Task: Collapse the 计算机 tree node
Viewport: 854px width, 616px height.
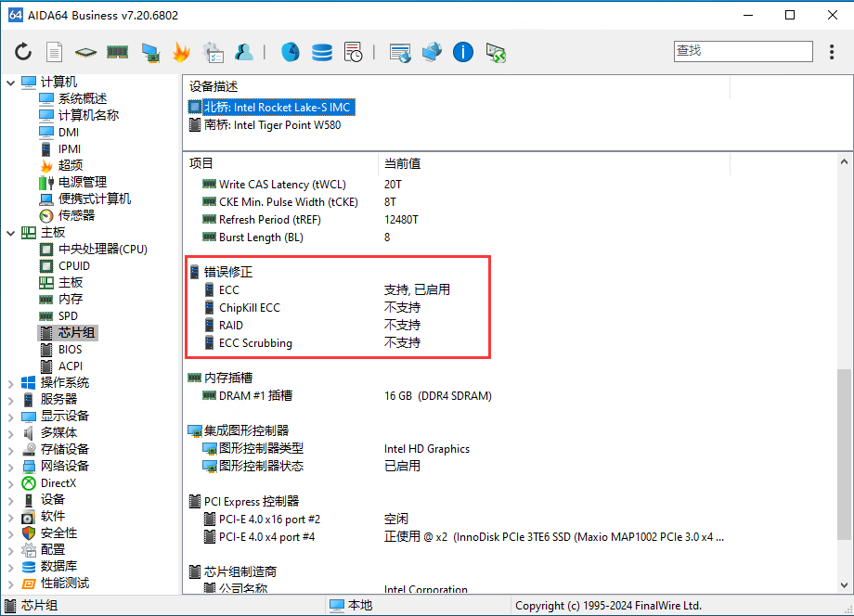Action: 10,83
